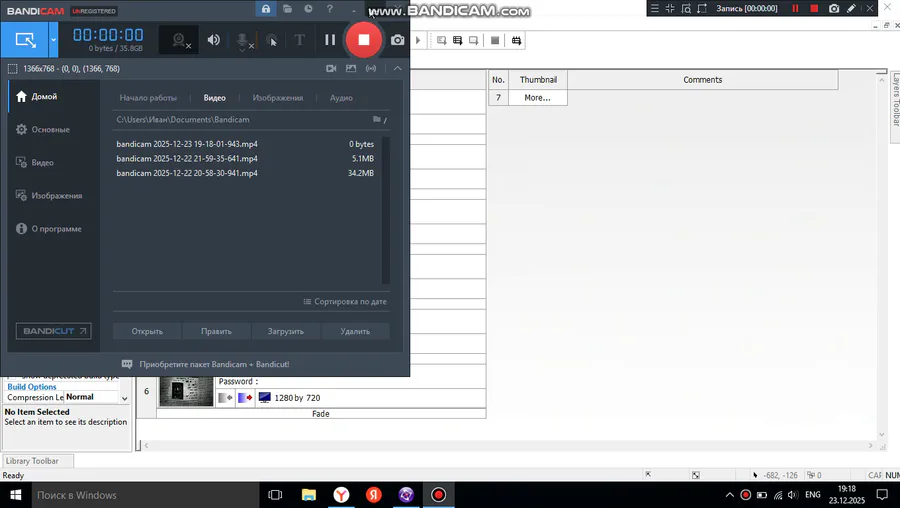
Task: Click the filmstrip icon in background toolbar
Action: pos(516,40)
